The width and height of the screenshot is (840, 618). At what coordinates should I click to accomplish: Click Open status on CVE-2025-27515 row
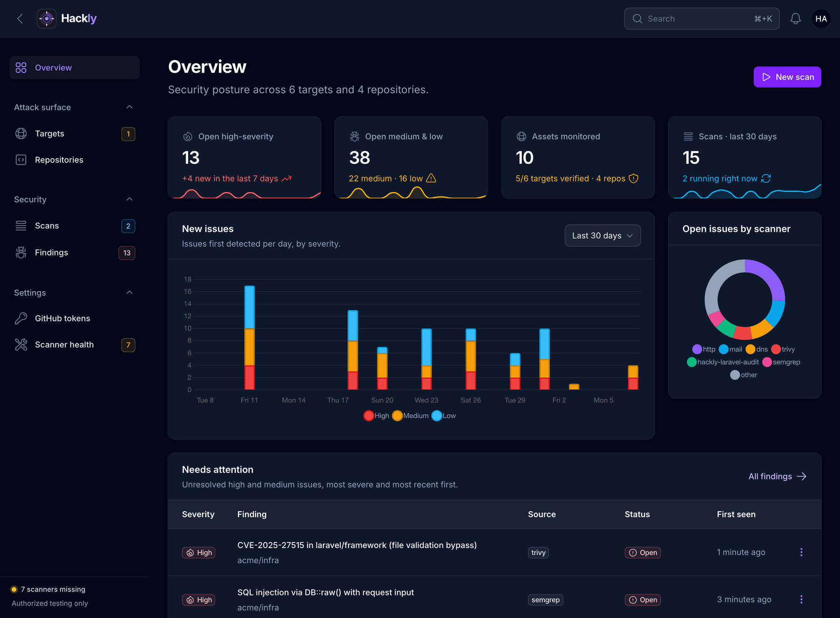643,553
